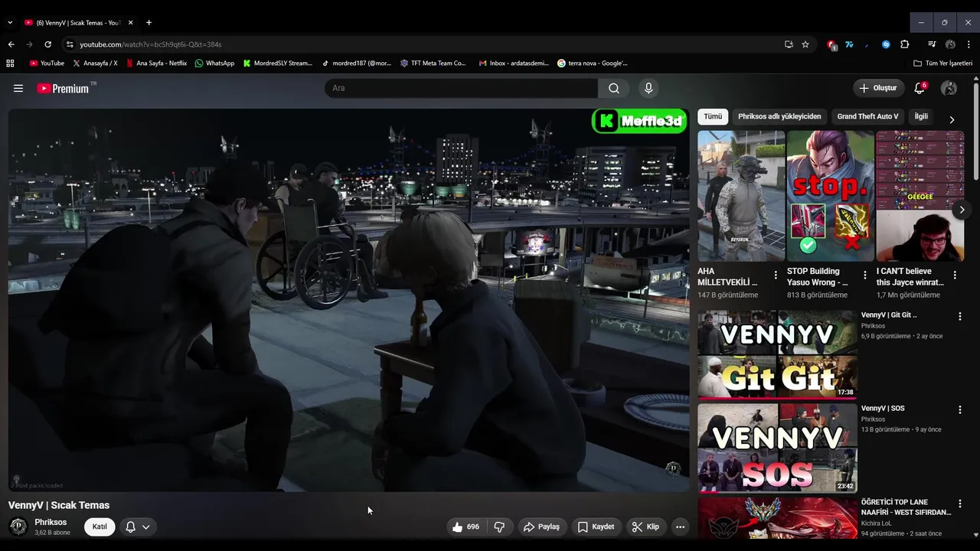Open the Inbox Gmail bookmark
This screenshot has width=980, height=551.
click(x=513, y=63)
